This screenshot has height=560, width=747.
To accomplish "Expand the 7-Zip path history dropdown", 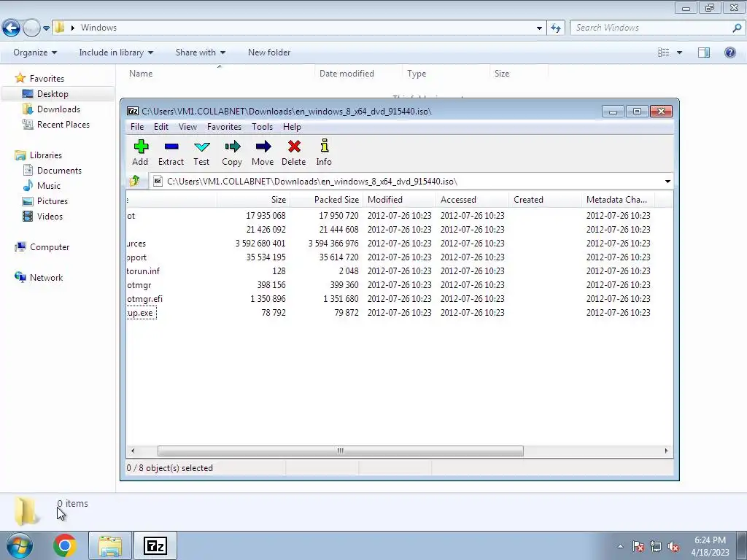I will tap(667, 182).
